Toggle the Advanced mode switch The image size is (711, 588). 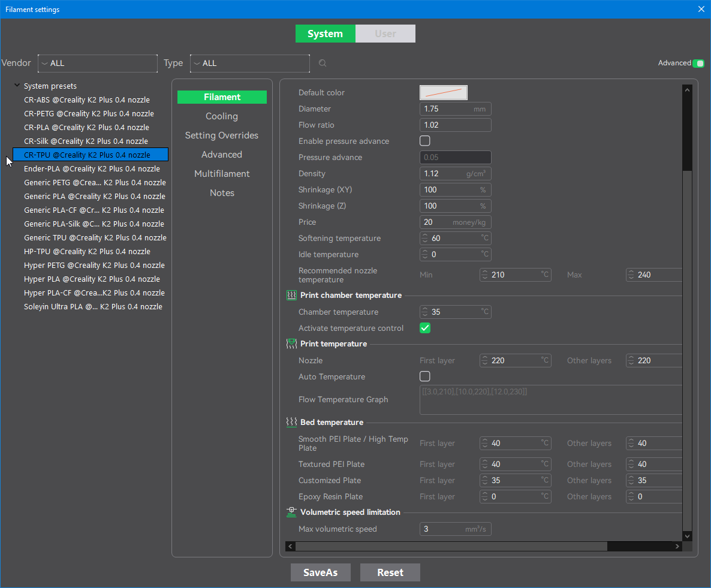698,63
